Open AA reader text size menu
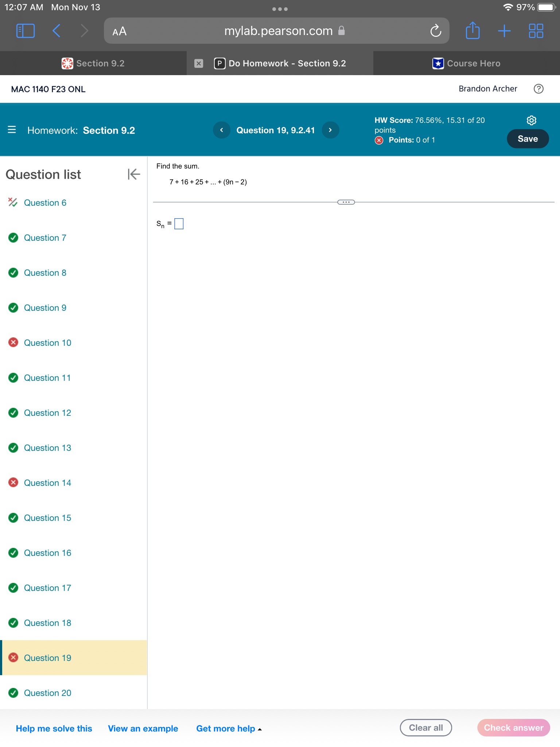560x747 pixels. click(x=119, y=31)
